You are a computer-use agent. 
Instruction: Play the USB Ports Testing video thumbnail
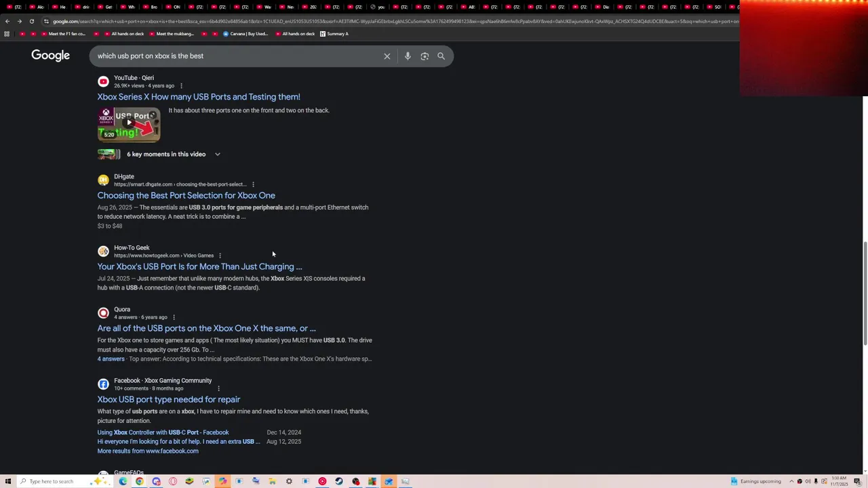[129, 124]
